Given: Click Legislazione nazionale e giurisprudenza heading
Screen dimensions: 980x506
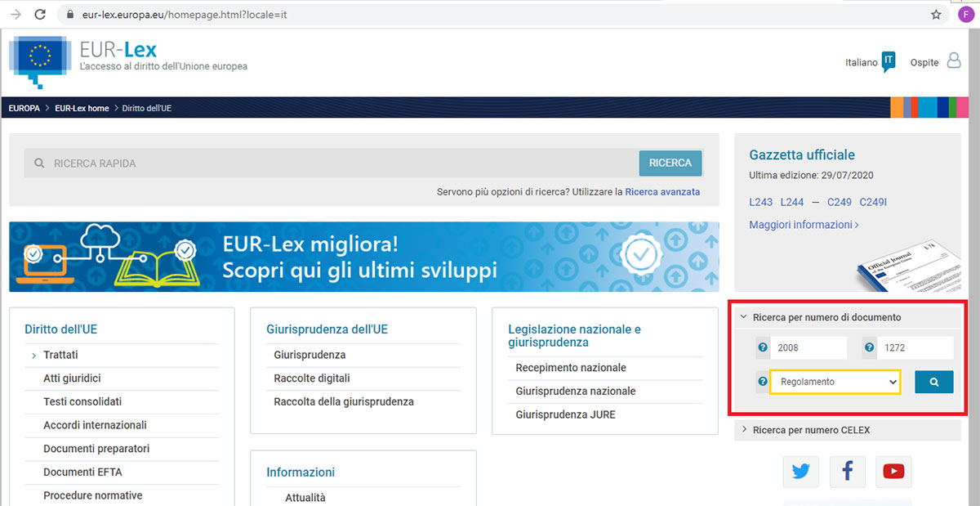Looking at the screenshot, I should tap(574, 336).
